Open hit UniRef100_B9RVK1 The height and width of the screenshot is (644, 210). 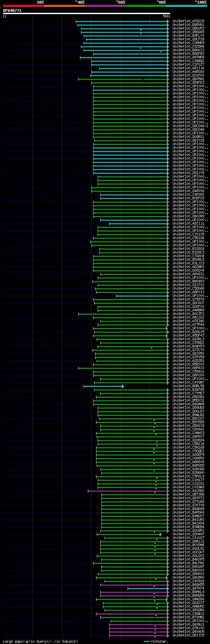188,25
